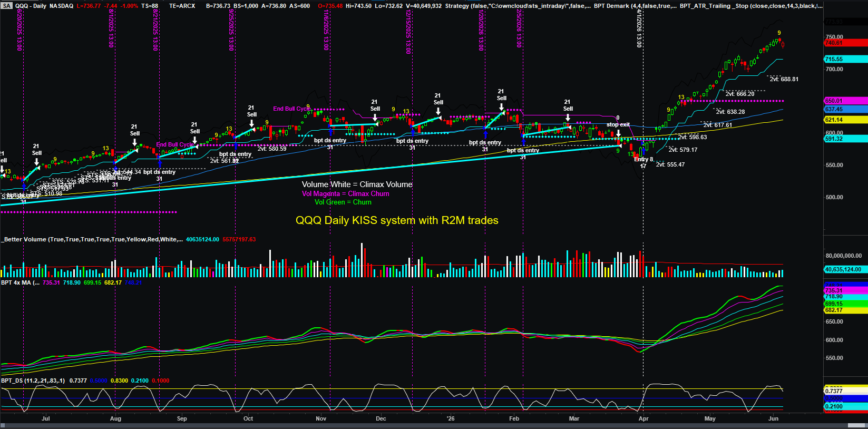Click the A=736.80 ask value
The width and height of the screenshot is (868, 429).
tap(274, 6)
